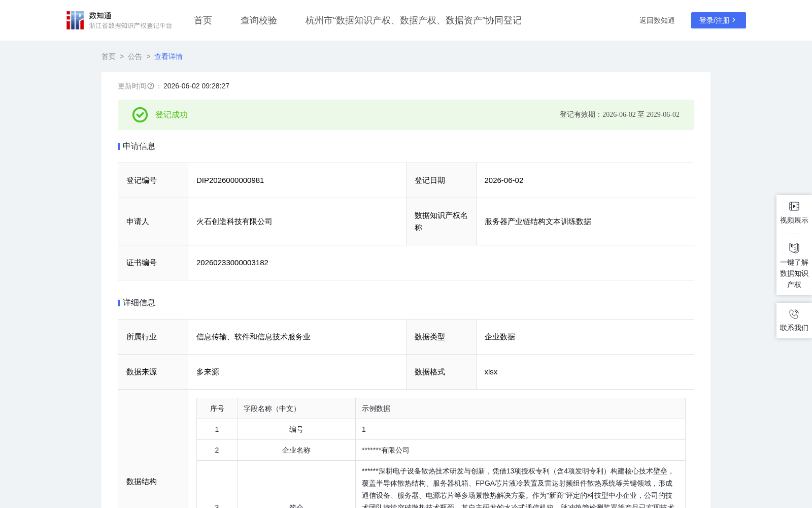Click the 序号 column header
Screen dimensions: 812x508
[217, 408]
